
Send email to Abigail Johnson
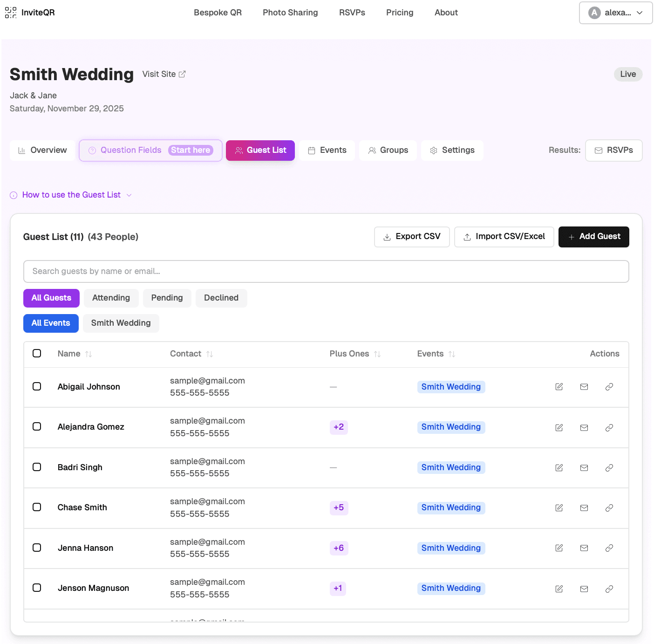pyautogui.click(x=584, y=387)
